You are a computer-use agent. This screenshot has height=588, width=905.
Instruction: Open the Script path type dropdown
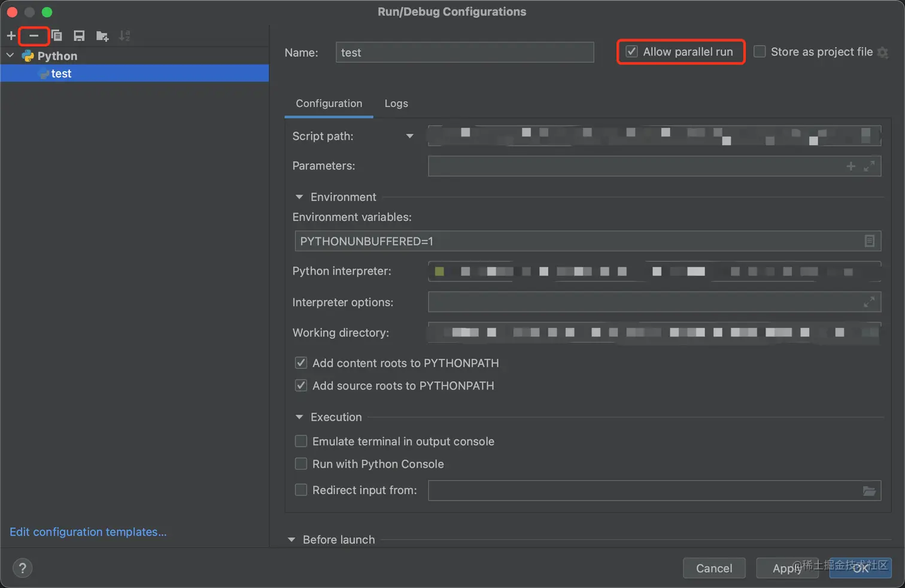point(409,136)
